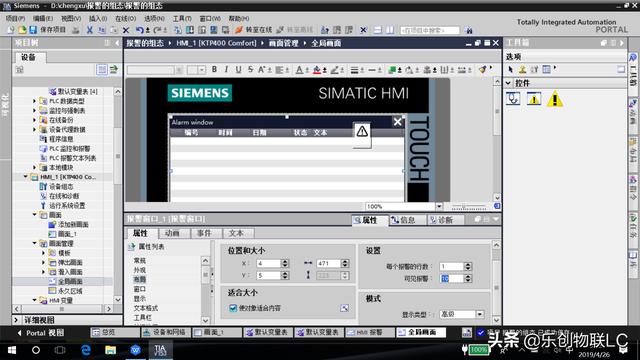
Task: Click the New project icon
Action: tap(11, 30)
